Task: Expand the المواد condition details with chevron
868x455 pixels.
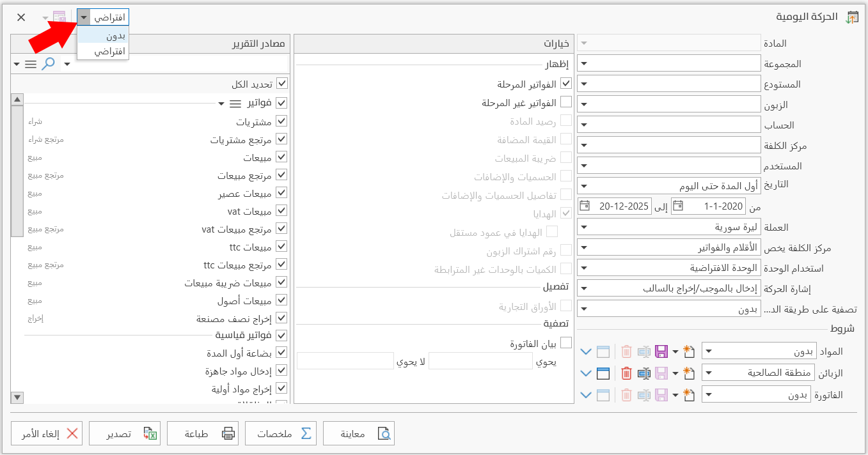Action: (x=585, y=351)
